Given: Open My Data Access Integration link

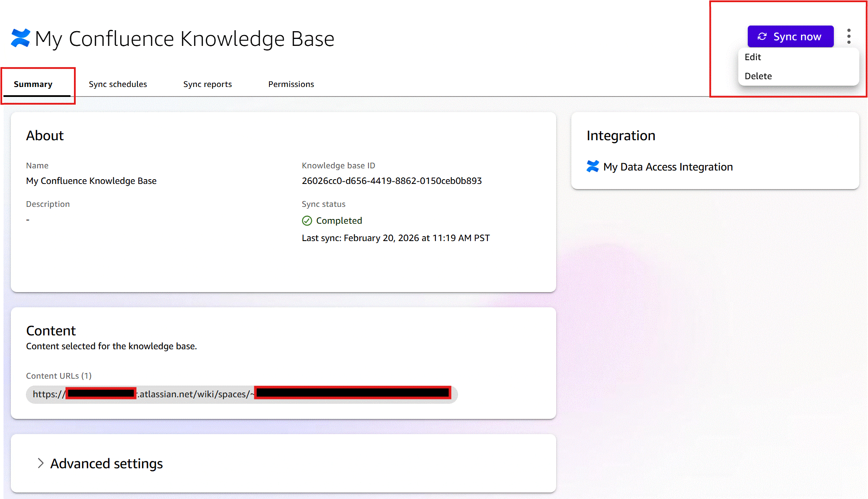Looking at the screenshot, I should 668,167.
